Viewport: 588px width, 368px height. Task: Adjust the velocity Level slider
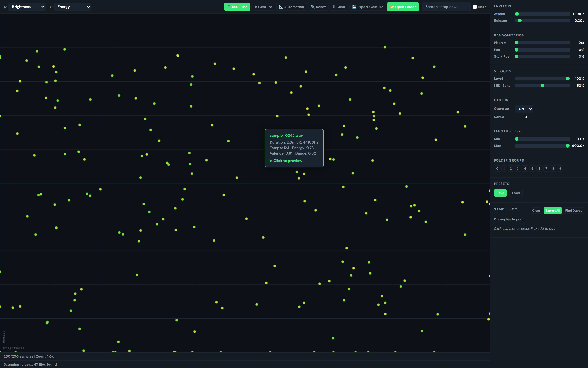tap(542, 79)
